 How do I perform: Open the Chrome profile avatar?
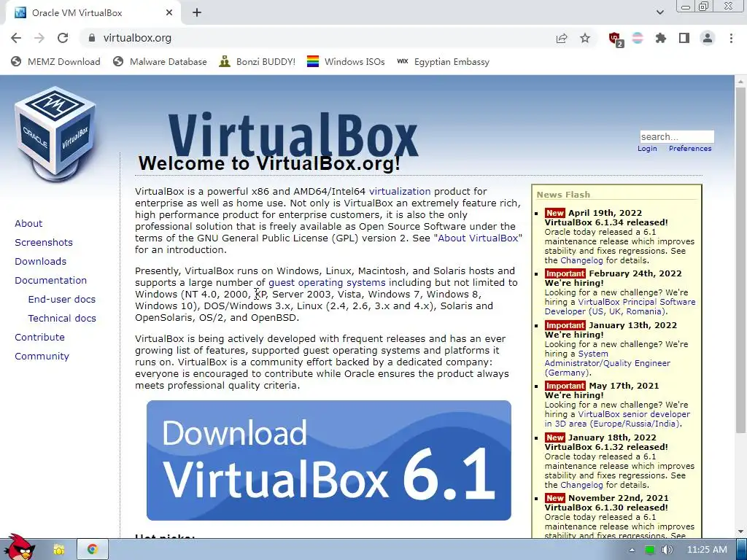click(708, 38)
